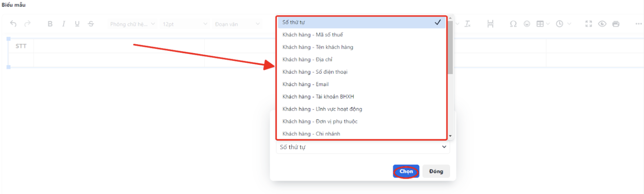Click the Print icon
The height and width of the screenshot is (194, 644).
pos(616,24)
